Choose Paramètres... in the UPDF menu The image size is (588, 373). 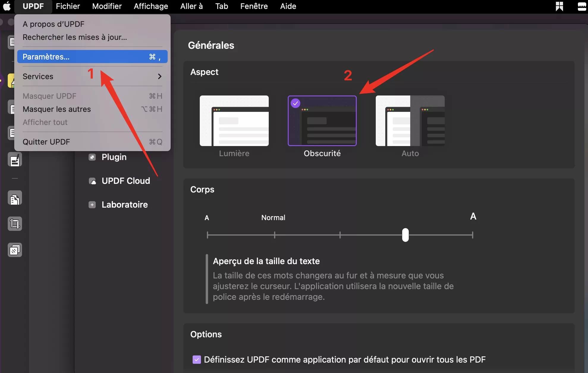coord(92,57)
